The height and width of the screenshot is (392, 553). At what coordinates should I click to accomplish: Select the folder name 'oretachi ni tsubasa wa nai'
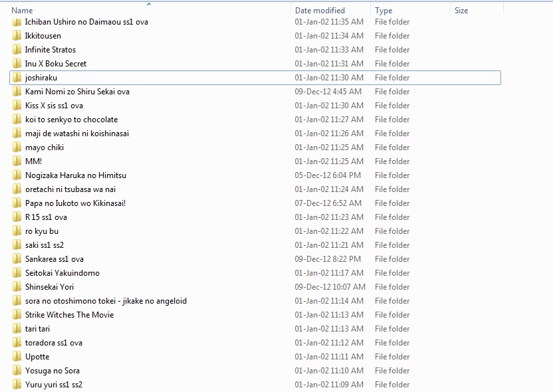click(x=70, y=189)
